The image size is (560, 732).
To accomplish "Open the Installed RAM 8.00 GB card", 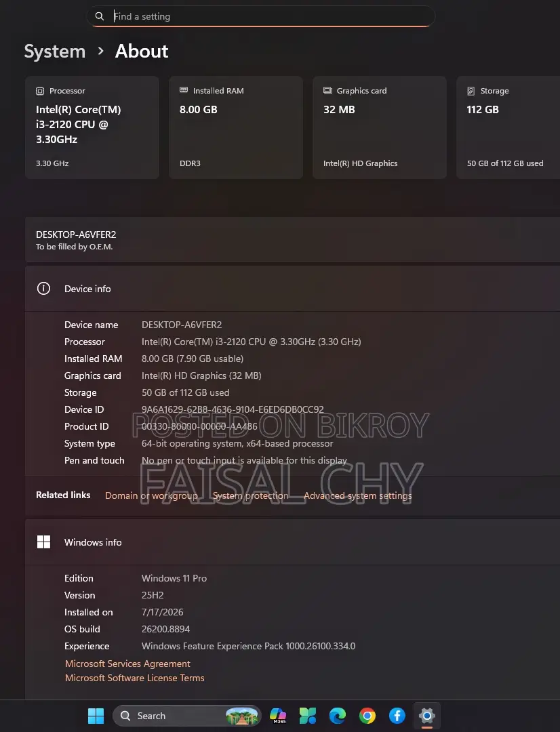I will click(x=236, y=127).
